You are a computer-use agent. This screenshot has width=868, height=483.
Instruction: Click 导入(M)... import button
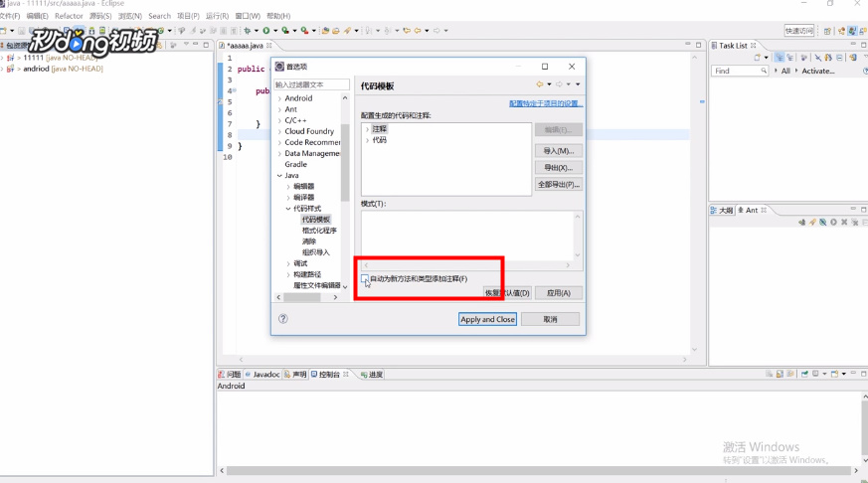[x=558, y=150]
